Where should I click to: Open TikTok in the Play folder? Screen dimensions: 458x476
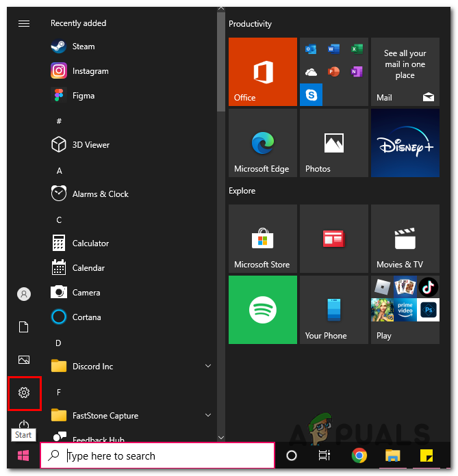[x=428, y=287]
